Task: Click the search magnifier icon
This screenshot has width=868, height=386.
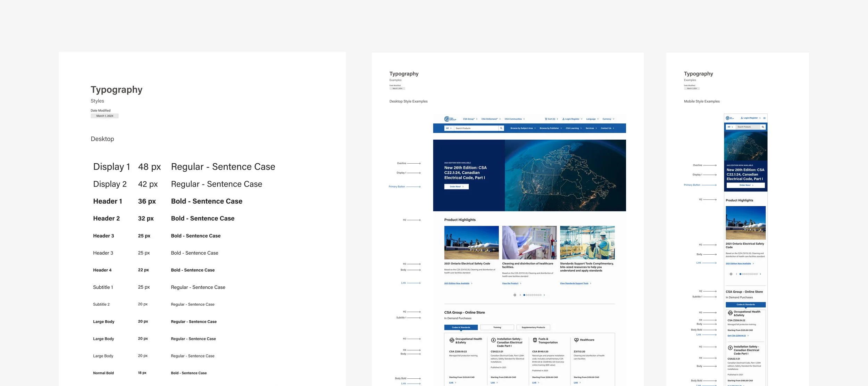Action: click(501, 128)
